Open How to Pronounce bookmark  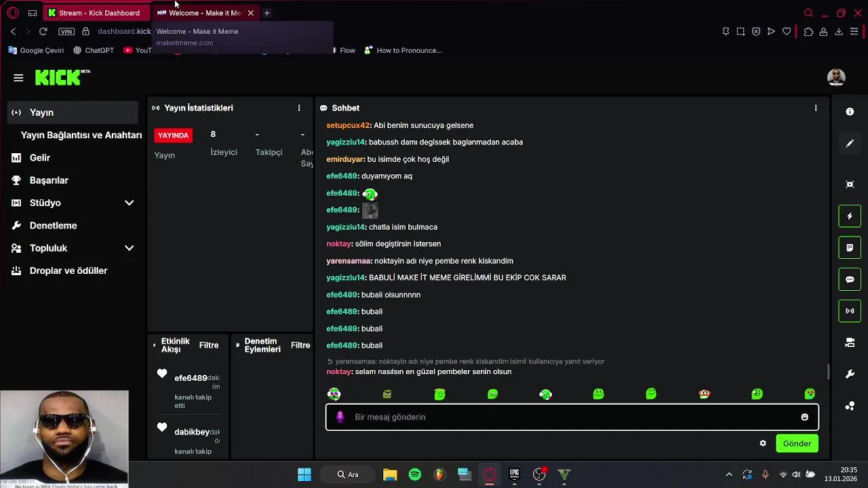(403, 50)
